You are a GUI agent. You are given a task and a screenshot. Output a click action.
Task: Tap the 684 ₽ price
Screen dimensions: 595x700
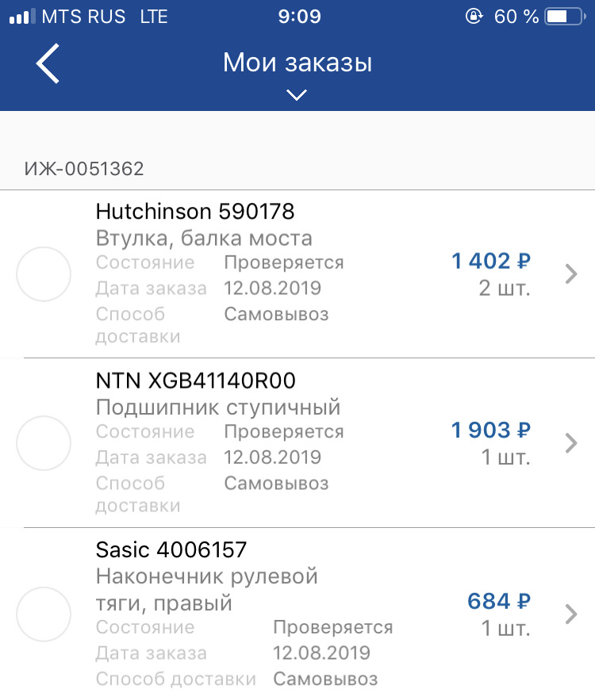[x=499, y=602]
